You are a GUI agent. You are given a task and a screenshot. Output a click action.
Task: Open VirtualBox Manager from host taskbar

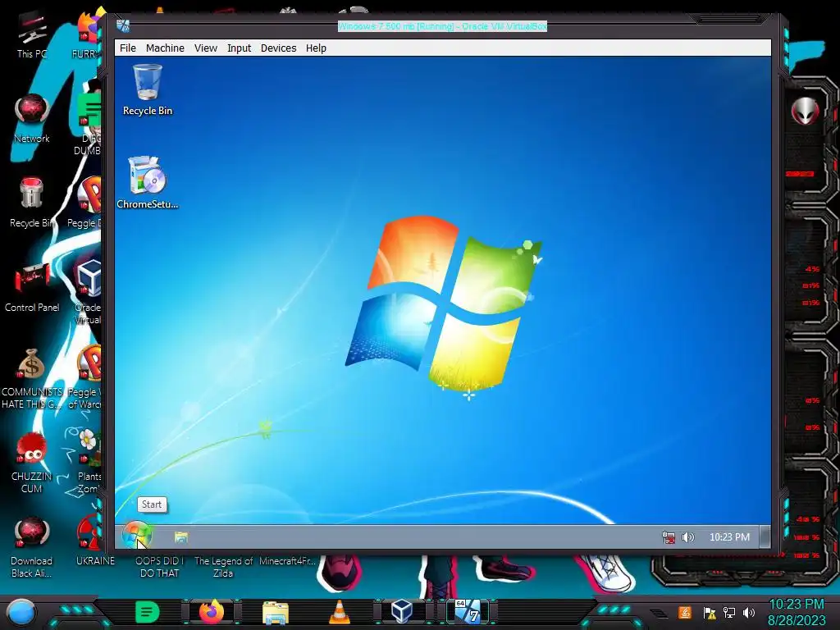pos(402,612)
